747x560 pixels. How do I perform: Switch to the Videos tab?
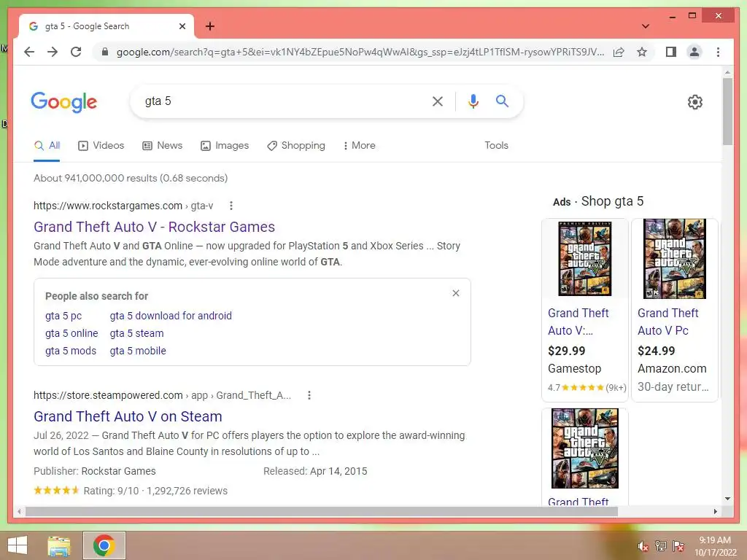(x=101, y=146)
